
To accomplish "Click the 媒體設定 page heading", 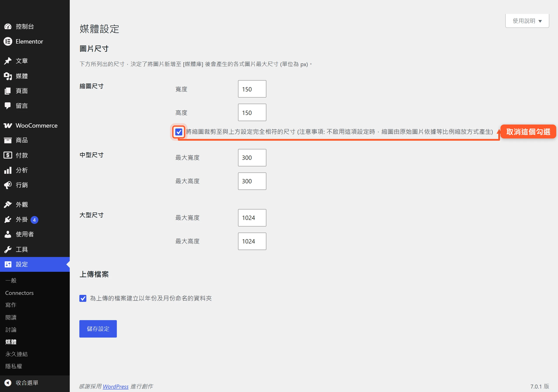I will click(x=99, y=29).
